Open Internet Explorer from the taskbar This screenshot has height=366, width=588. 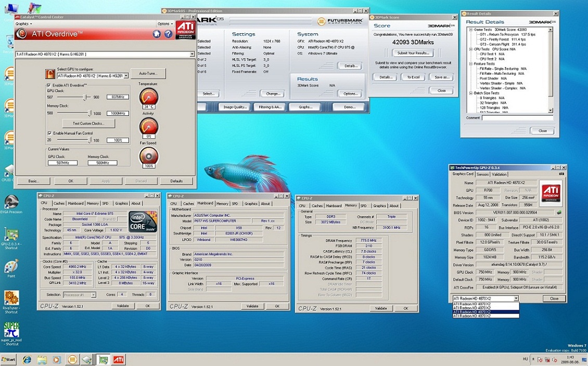coord(27,360)
